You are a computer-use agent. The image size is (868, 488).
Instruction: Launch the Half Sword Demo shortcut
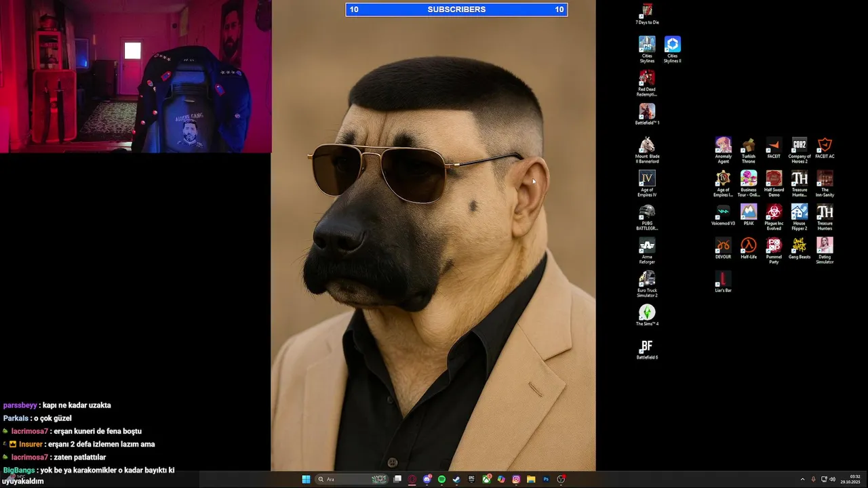pyautogui.click(x=774, y=183)
